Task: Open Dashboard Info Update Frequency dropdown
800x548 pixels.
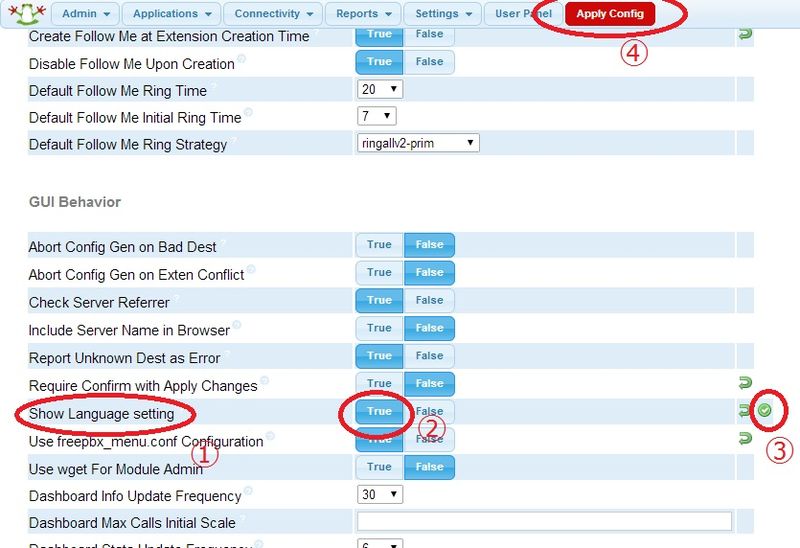Action: click(x=380, y=494)
